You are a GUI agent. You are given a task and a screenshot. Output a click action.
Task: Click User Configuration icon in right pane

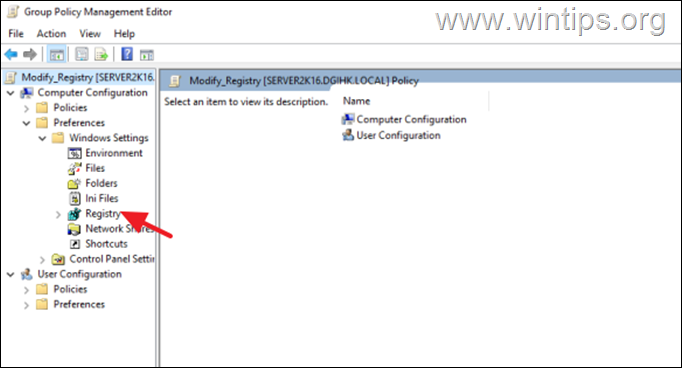[348, 135]
